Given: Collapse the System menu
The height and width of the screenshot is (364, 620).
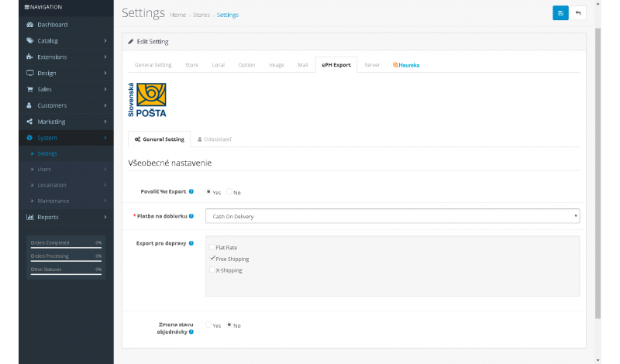Looking at the screenshot, I should [x=66, y=138].
